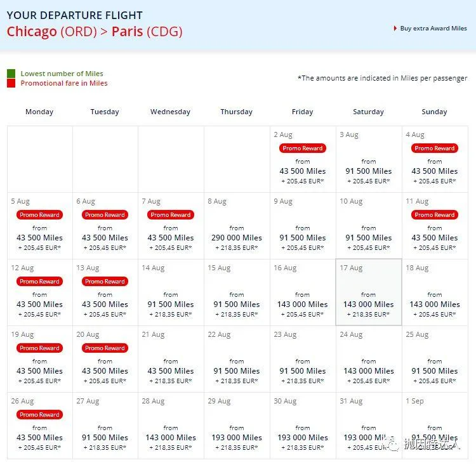Click the green Lowest number of Miles swatch

point(11,74)
